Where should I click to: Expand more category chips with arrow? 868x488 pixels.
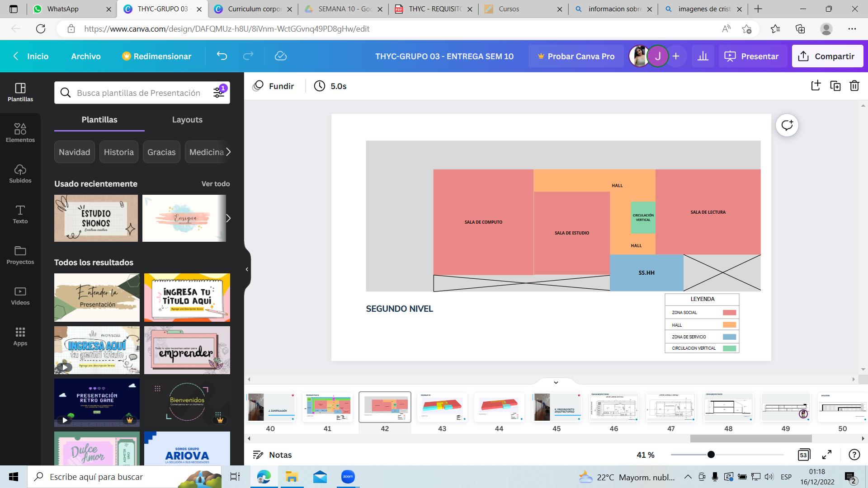228,152
